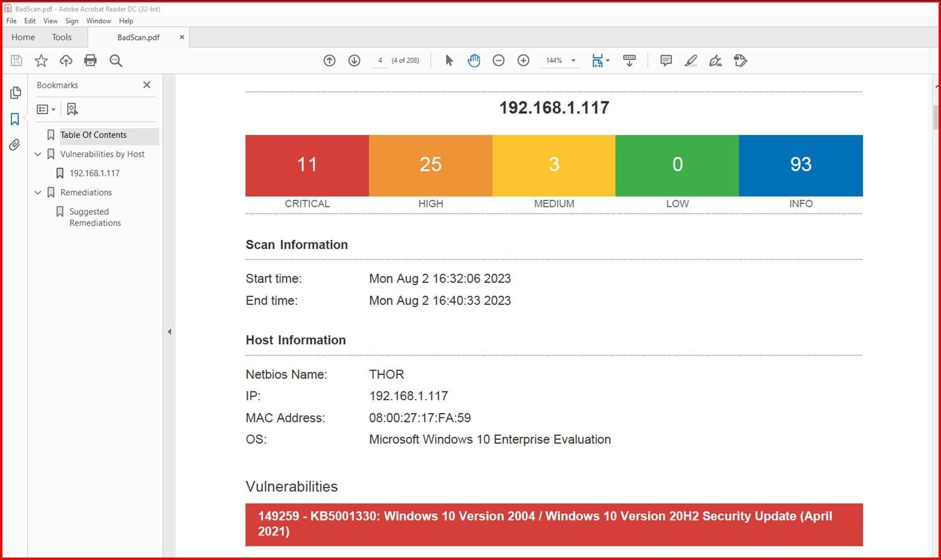Open the sign document tool
The image size is (941, 560).
(715, 61)
